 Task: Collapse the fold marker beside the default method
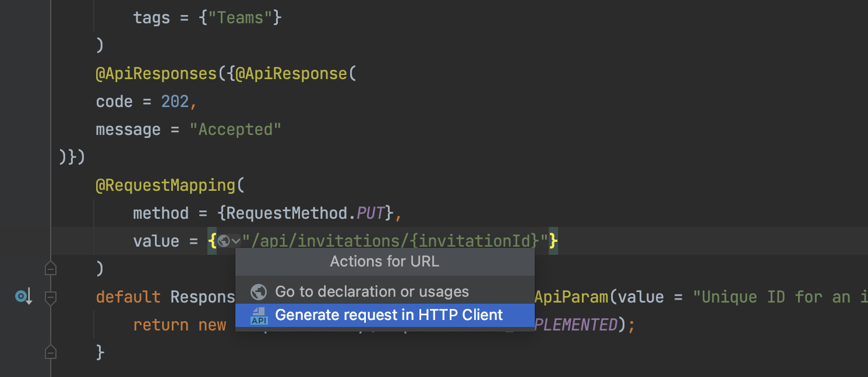51,297
